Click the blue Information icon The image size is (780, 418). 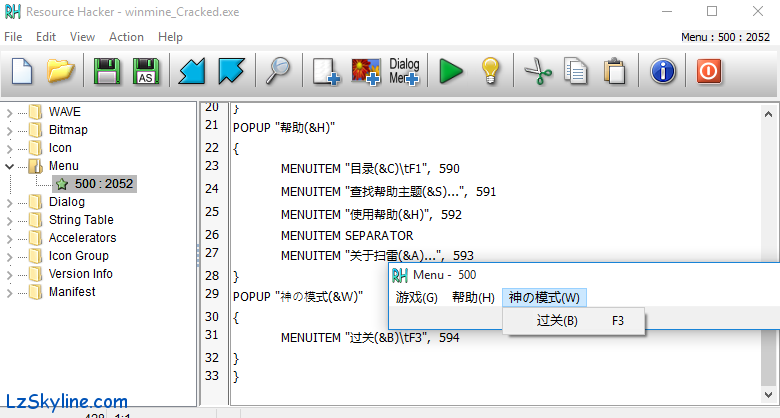(x=663, y=71)
